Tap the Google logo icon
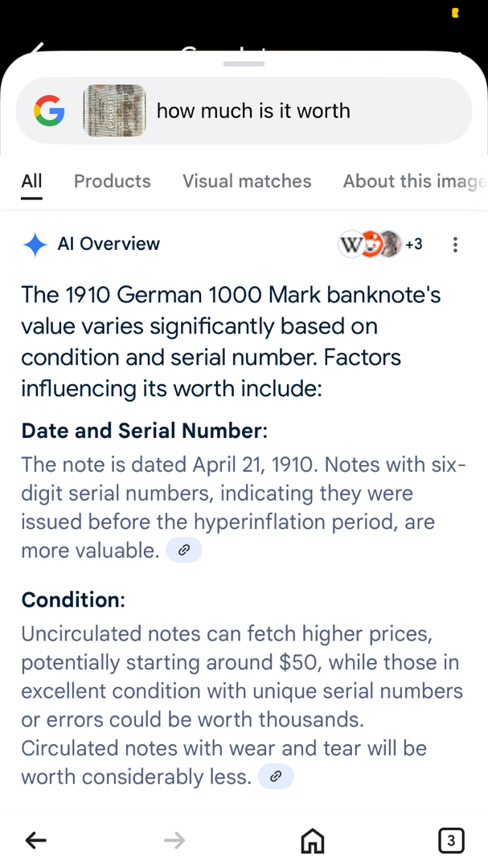Viewport: 488px width, 868px height. (x=49, y=111)
